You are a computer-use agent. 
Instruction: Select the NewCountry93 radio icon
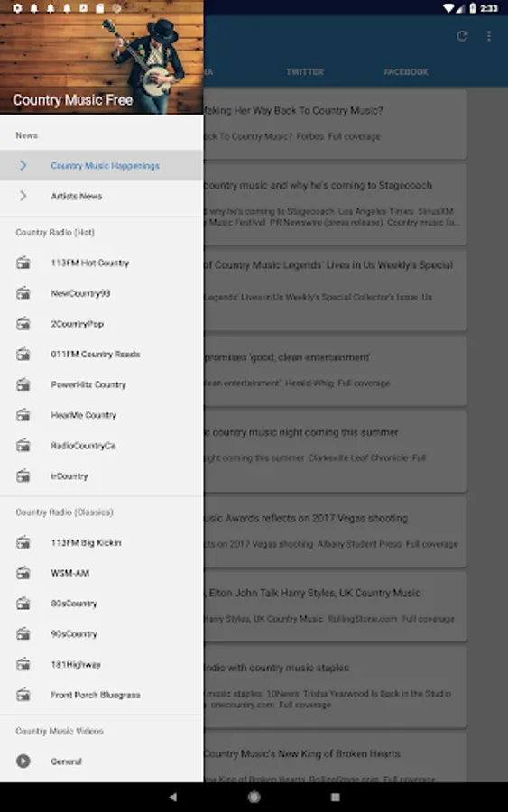coord(23,293)
